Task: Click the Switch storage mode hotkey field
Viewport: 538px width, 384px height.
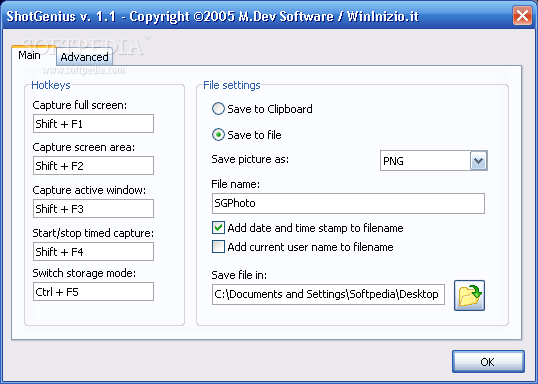Action: 93,292
